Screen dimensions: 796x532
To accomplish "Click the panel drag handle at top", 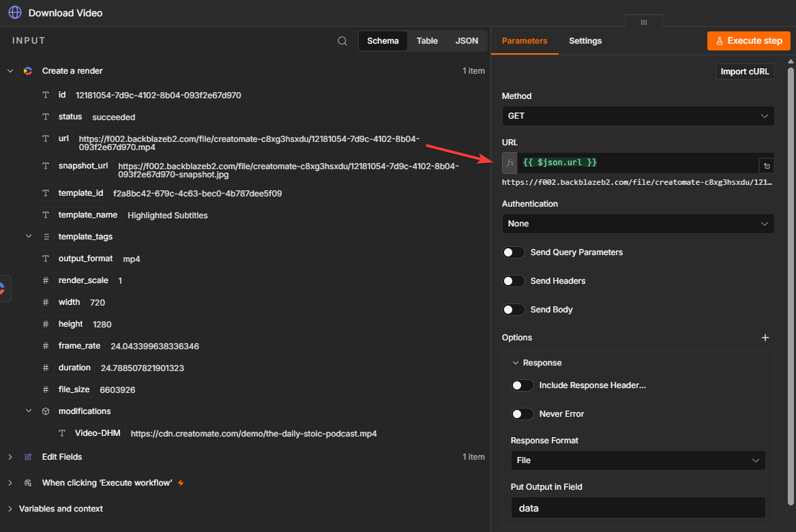I will [644, 23].
